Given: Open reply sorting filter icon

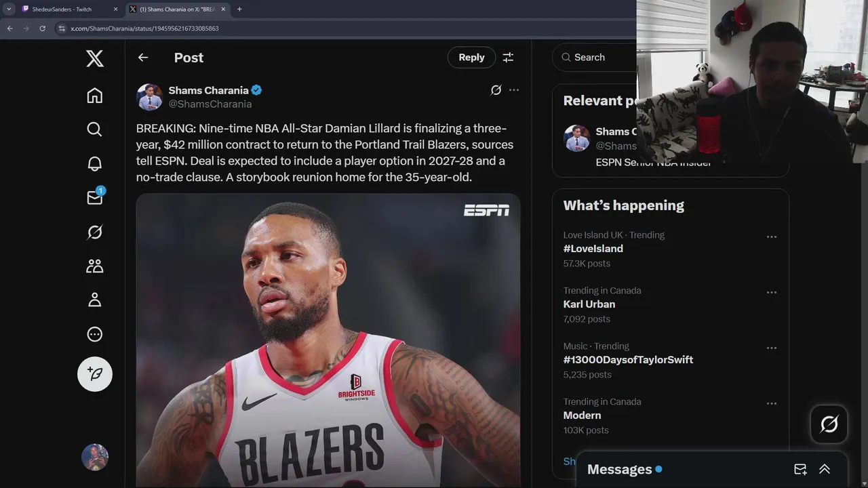Looking at the screenshot, I should pos(508,58).
